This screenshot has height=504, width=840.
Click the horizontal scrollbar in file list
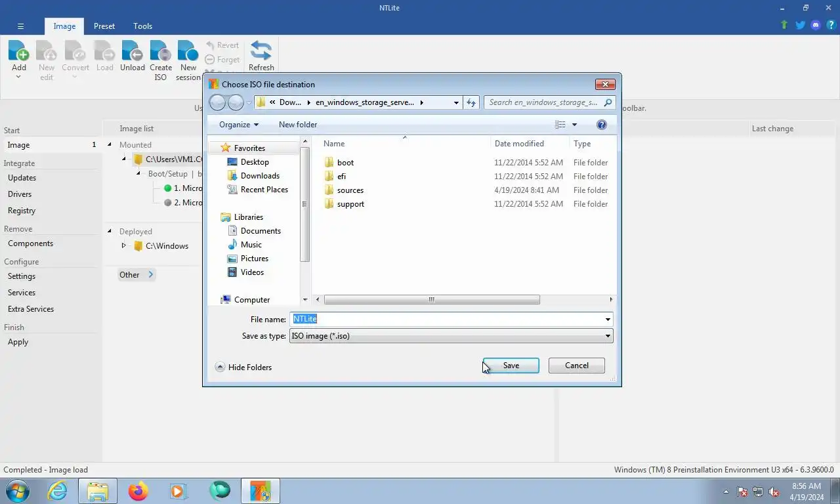point(432,300)
